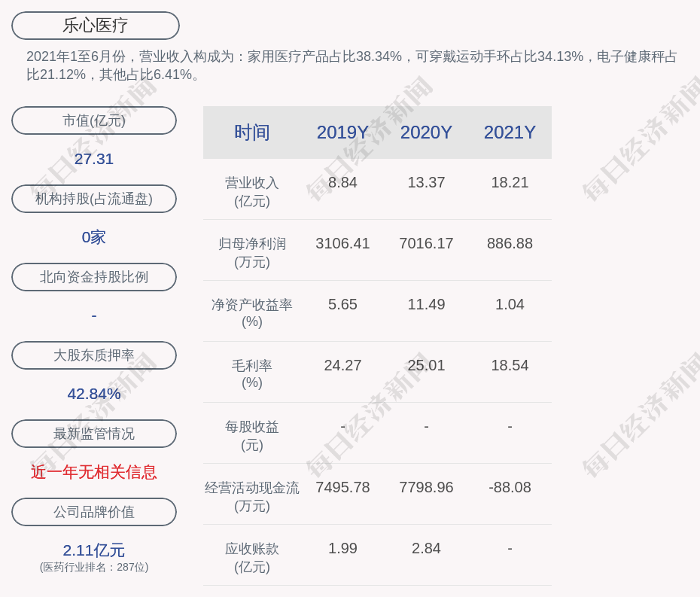Viewport: 700px width, 597px height.
Task: Click the 净资产收益率(%) row label
Action: click(252, 313)
